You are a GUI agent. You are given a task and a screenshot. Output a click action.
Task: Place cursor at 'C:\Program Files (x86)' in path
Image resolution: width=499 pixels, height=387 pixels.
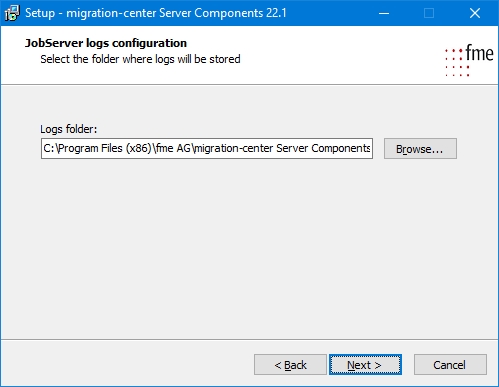coord(98,148)
